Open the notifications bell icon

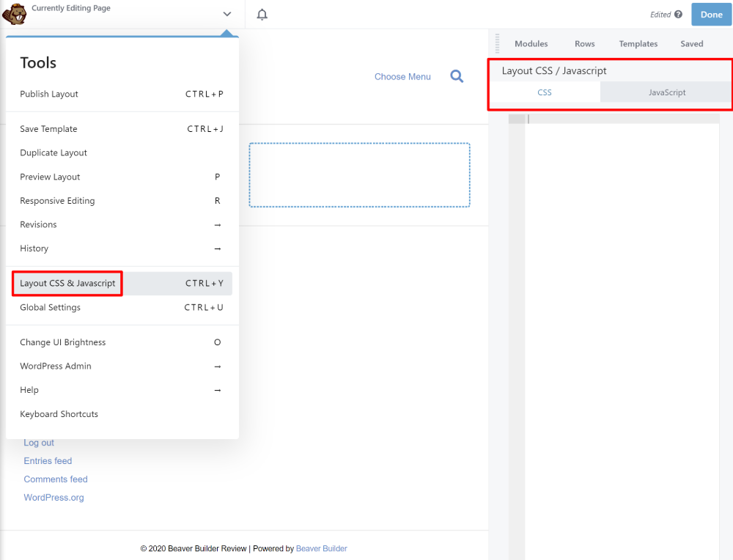coord(262,15)
